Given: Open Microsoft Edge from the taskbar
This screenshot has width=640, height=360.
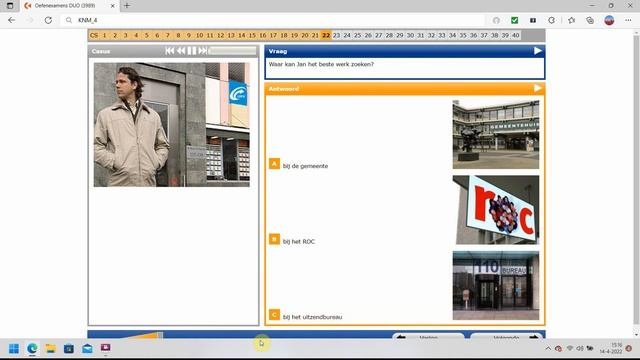Looking at the screenshot, I should (32, 348).
